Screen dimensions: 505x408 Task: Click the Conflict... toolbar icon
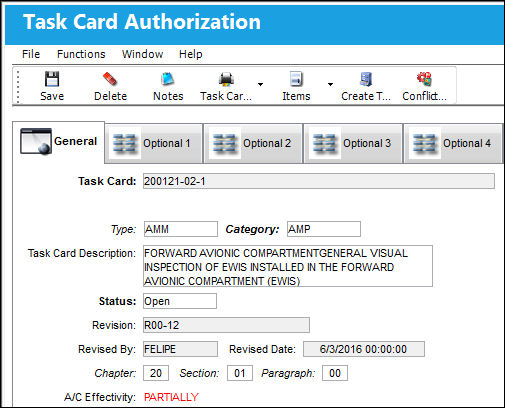pos(424,79)
